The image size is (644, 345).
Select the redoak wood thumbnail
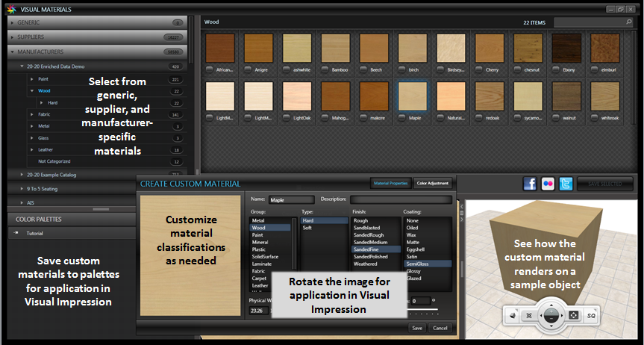[x=490, y=96]
